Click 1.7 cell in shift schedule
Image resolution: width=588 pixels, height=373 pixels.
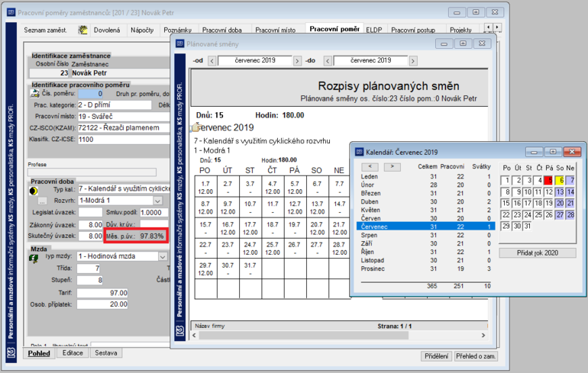[205, 187]
